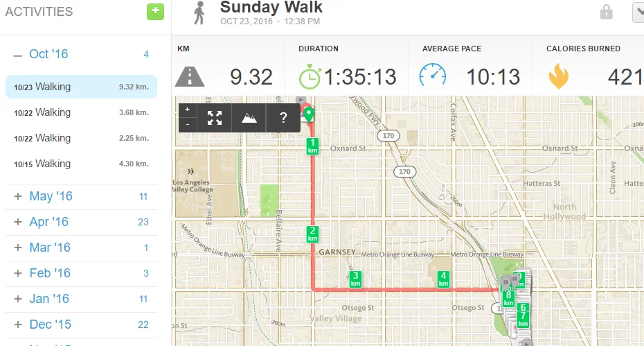Image resolution: width=644 pixels, height=346 pixels.
Task: Select the 10/22 Walking 3.68 km activity
Action: [81, 112]
